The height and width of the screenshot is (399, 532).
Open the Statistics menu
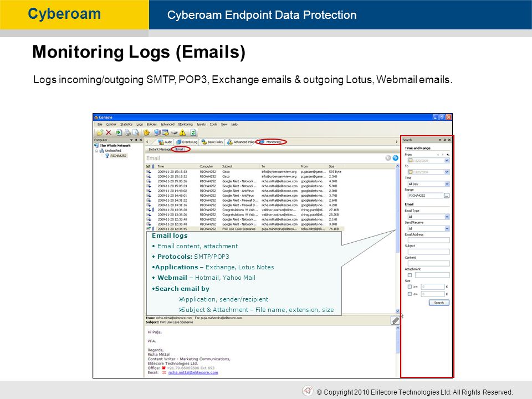coord(126,125)
